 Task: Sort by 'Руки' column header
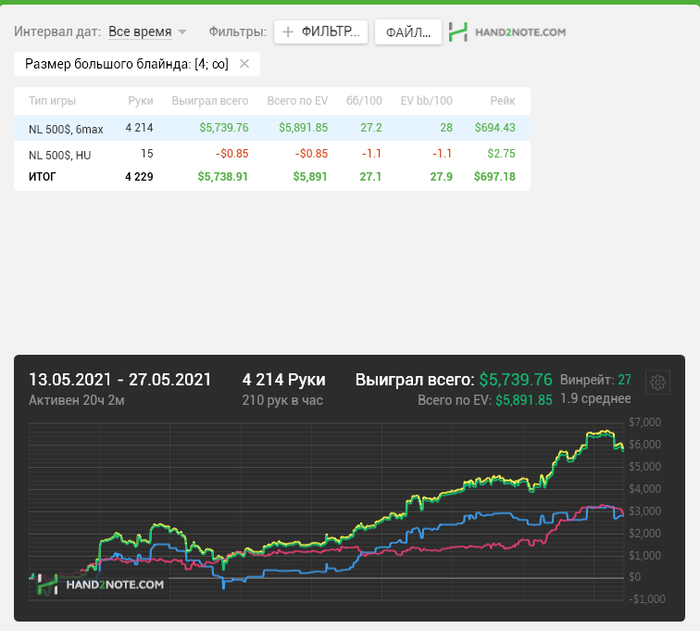(x=141, y=101)
